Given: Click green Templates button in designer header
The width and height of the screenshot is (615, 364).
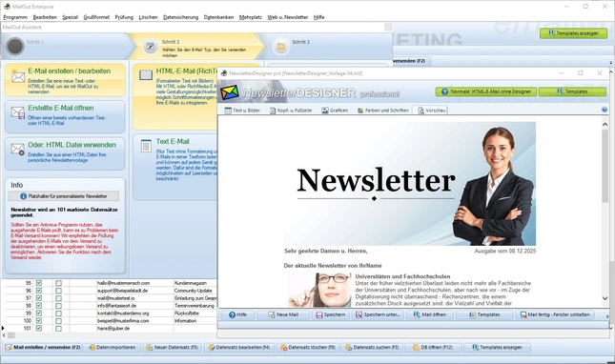Looking at the screenshot, I should [572, 91].
